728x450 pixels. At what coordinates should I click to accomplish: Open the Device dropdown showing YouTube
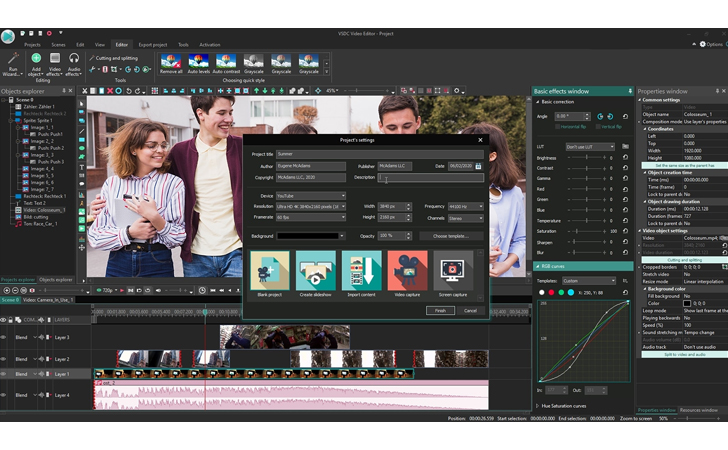coord(311,196)
